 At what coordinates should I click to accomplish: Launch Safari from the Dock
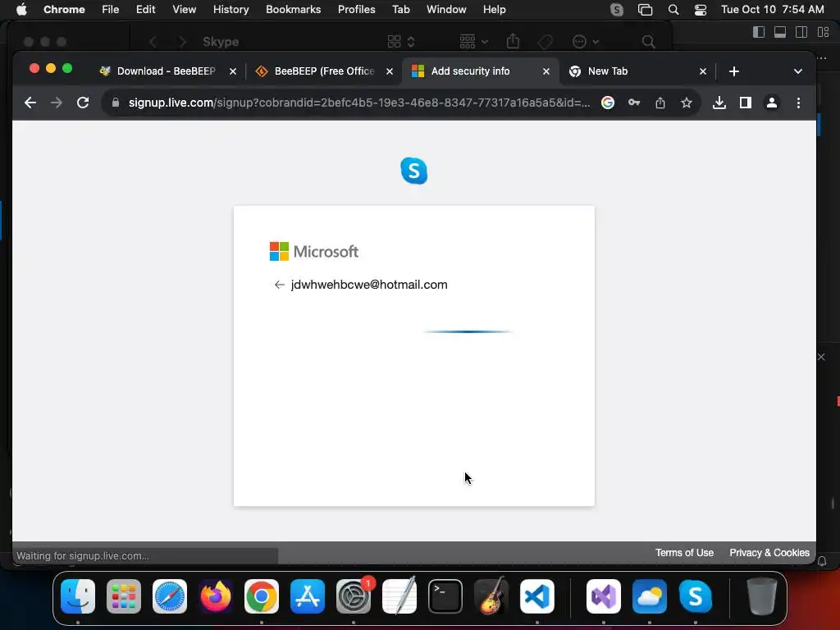(x=170, y=596)
